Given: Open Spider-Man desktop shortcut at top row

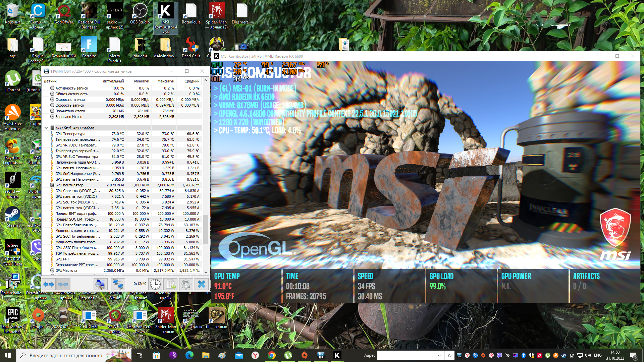Looking at the screenshot, I should point(217,16).
